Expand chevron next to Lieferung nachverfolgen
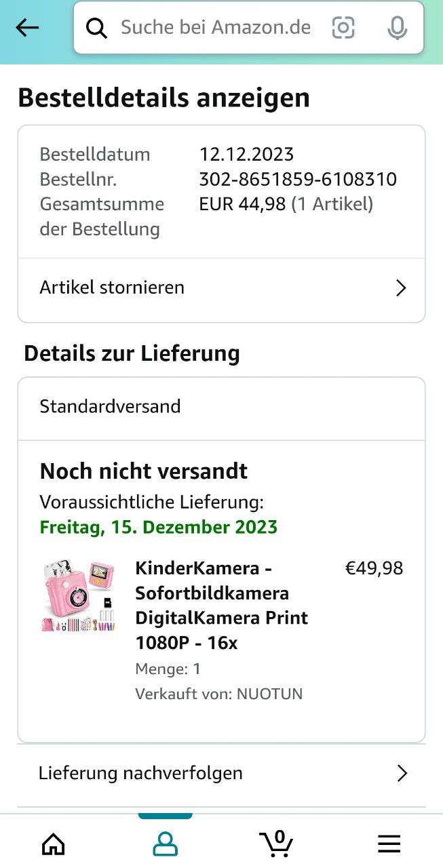The height and width of the screenshot is (868, 443). point(402,774)
